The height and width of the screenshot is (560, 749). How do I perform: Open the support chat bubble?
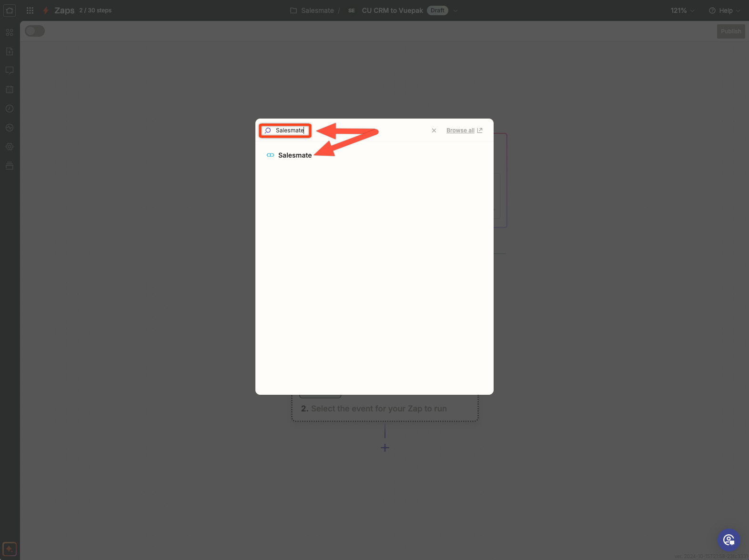[729, 540]
